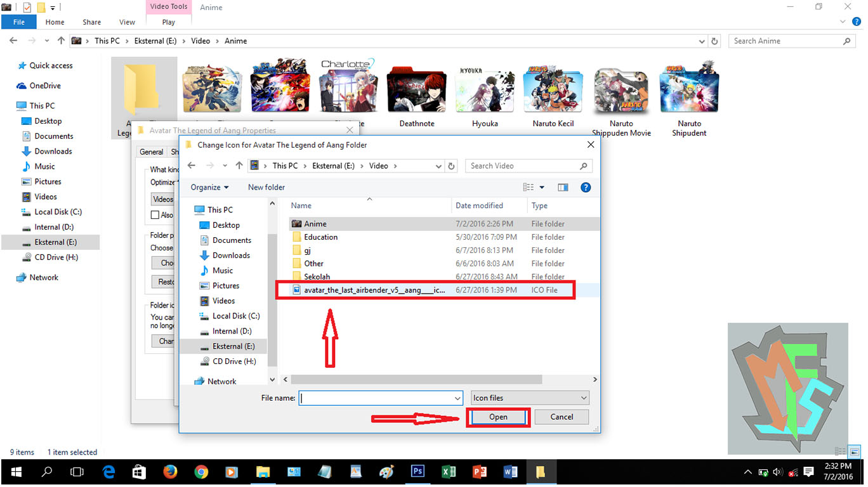Expand main Explorer address history dropdown

coord(702,41)
